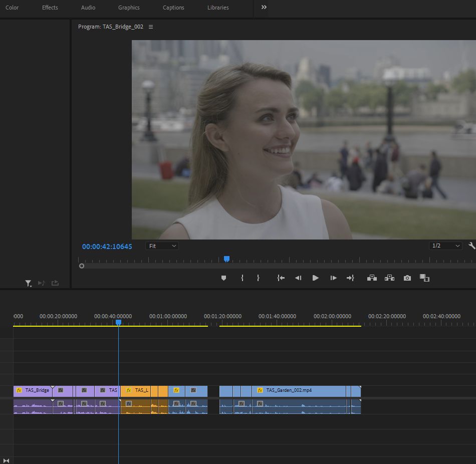Open Program monitor wrench settings
The width and height of the screenshot is (476, 464).
472,246
